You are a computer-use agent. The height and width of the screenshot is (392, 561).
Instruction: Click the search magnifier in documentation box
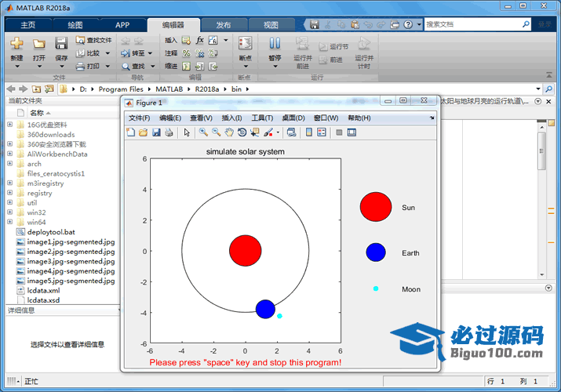526,24
